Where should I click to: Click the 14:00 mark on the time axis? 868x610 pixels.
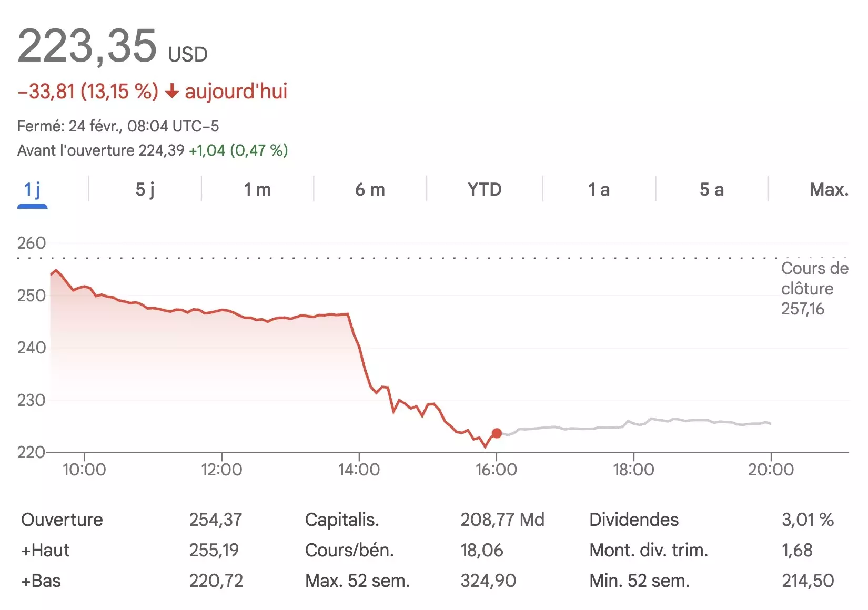pos(359,469)
